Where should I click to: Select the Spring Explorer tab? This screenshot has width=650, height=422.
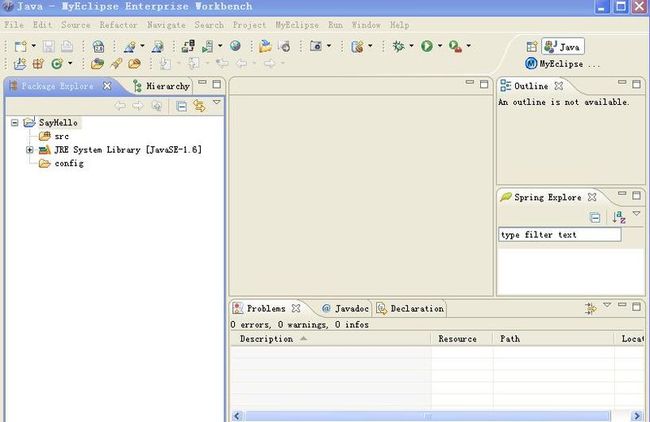click(547, 197)
